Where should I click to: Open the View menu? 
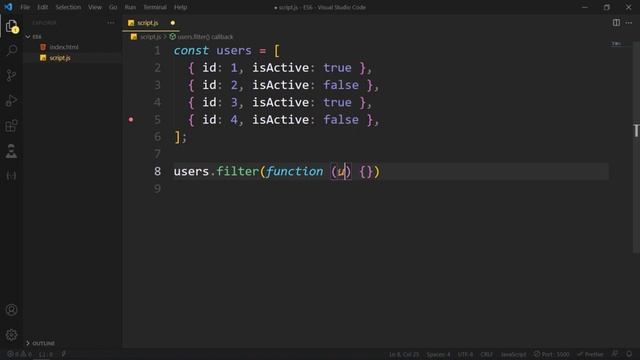pyautogui.click(x=95, y=7)
